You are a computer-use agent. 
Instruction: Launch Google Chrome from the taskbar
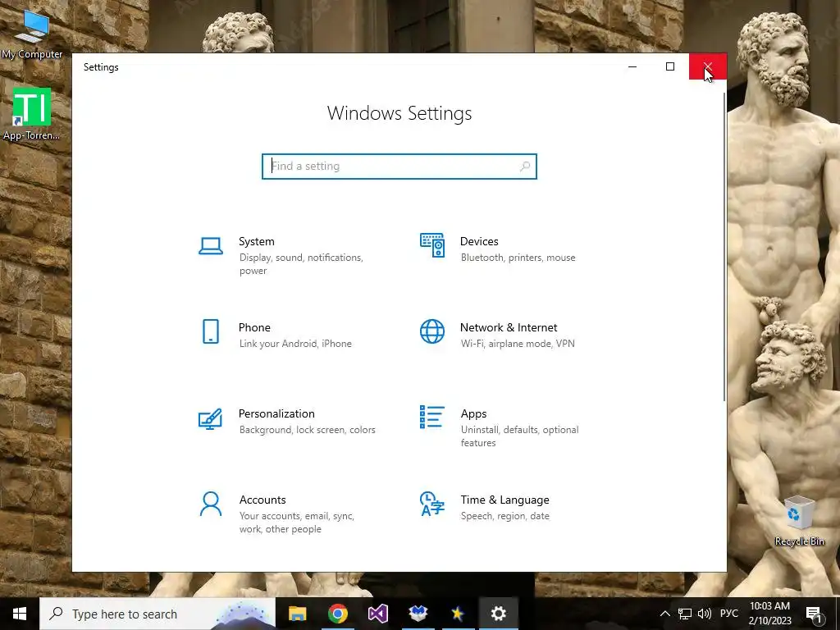337,614
